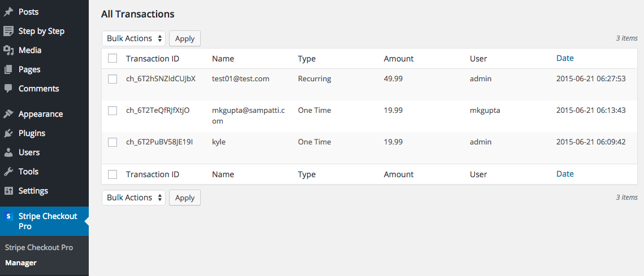
Task: Click the Comments speech bubble icon
Action: click(x=8, y=89)
